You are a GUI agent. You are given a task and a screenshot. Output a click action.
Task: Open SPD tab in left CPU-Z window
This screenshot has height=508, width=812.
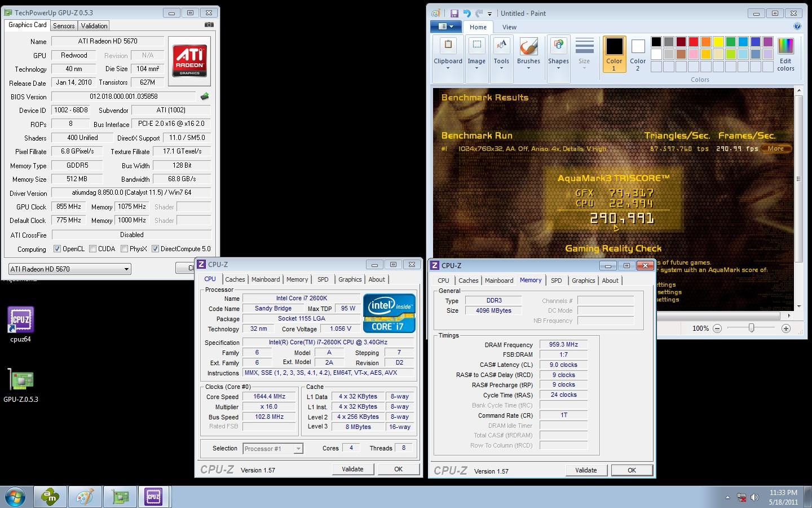[323, 279]
